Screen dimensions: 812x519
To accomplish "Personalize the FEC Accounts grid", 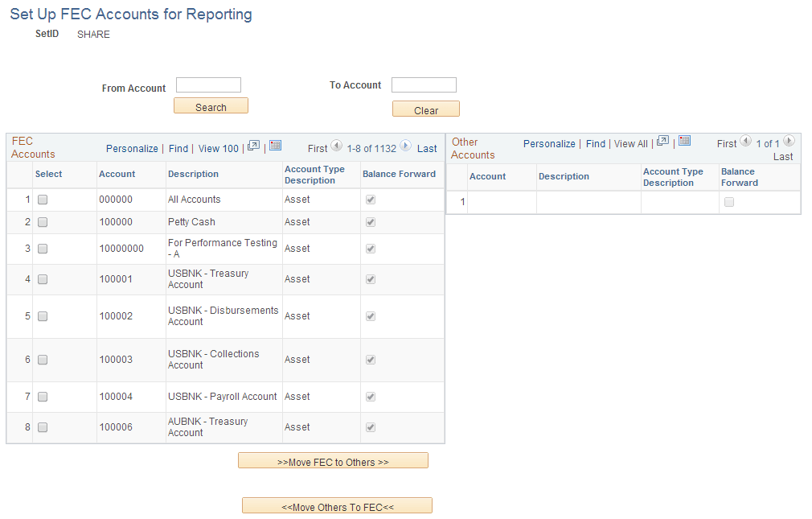I will (x=132, y=148).
